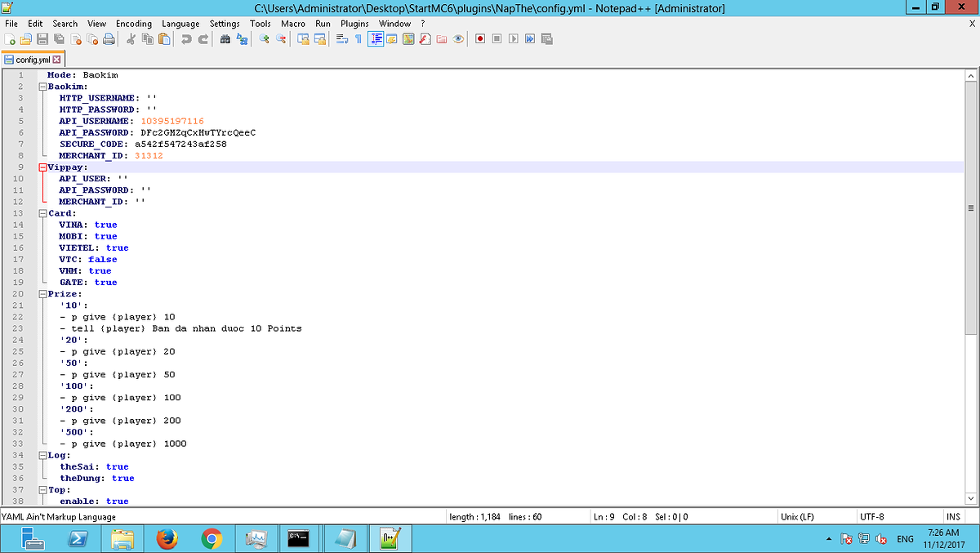This screenshot has width=980, height=553.
Task: Click the Zoom Out toolbar icon
Action: pyautogui.click(x=280, y=38)
